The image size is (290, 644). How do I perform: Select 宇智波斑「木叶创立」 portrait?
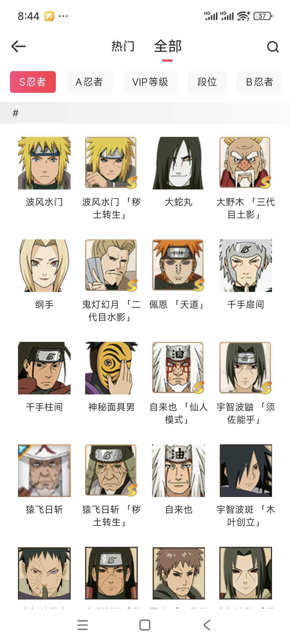(x=246, y=471)
